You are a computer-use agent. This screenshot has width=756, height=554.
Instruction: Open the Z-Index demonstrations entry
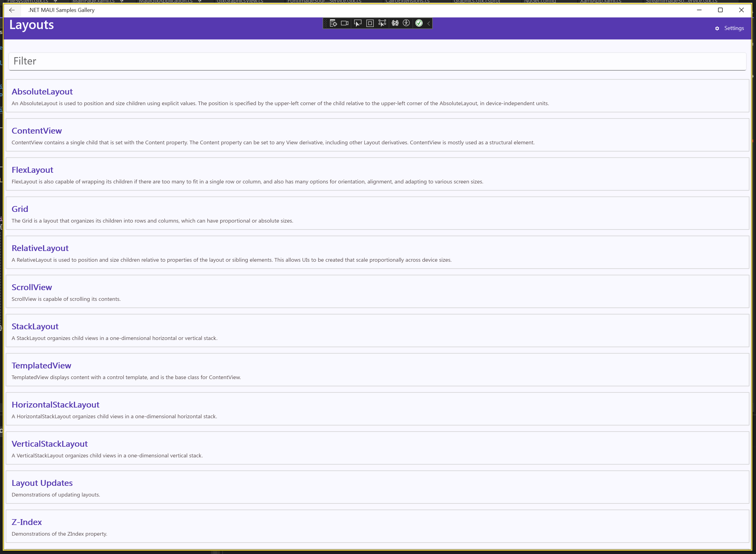tap(27, 522)
